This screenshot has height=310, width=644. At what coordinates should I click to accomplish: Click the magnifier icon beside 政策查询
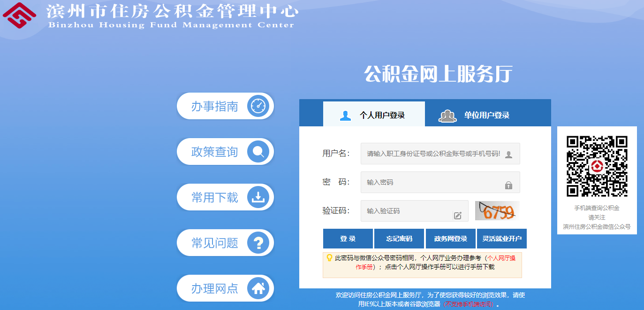click(x=258, y=152)
